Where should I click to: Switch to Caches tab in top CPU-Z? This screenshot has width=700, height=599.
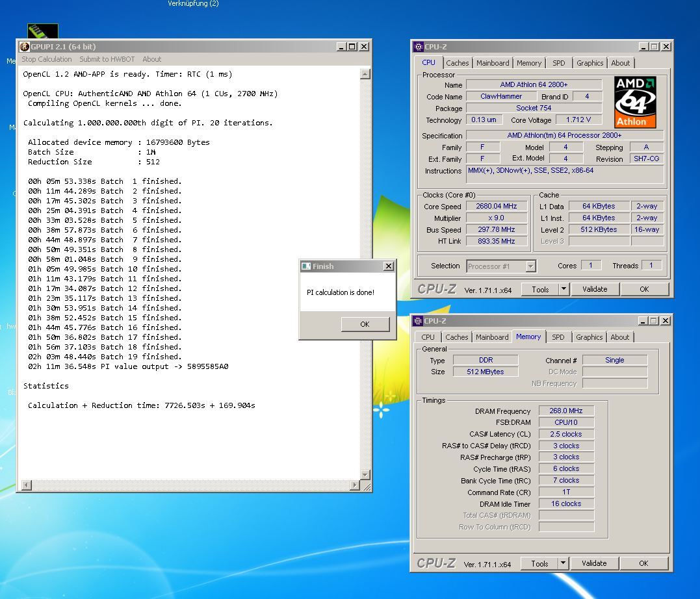pos(457,63)
